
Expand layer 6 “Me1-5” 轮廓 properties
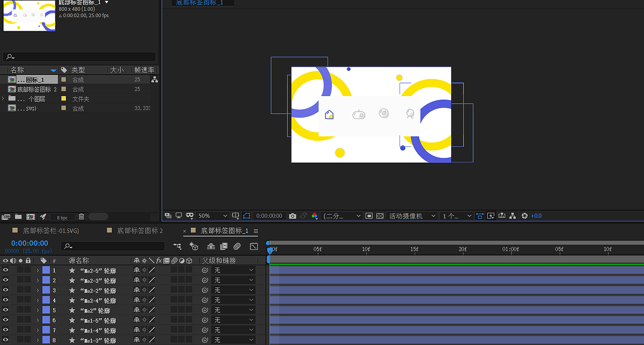[38, 320]
